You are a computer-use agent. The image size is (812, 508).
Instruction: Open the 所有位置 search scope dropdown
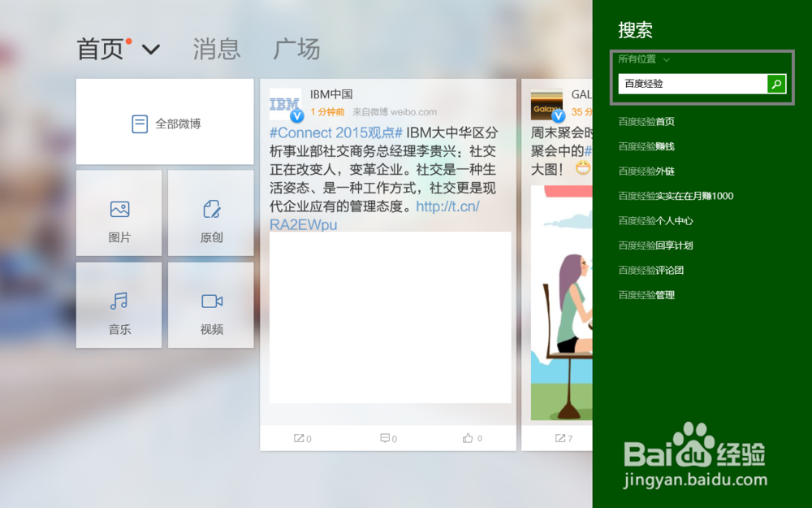coord(644,59)
